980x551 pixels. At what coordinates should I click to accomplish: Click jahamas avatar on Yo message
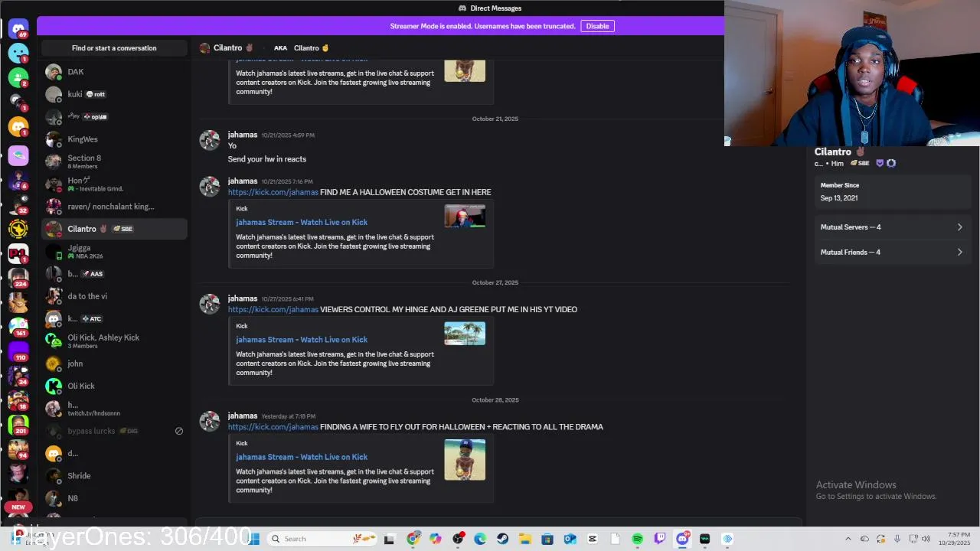click(x=210, y=141)
